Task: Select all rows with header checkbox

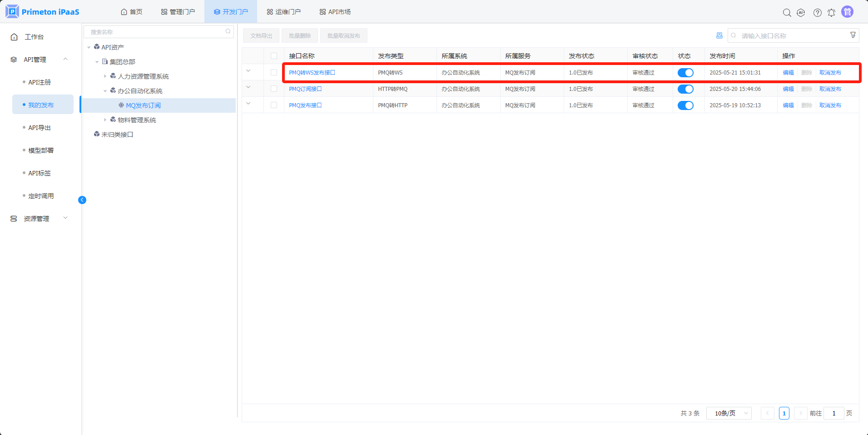Action: [x=274, y=56]
